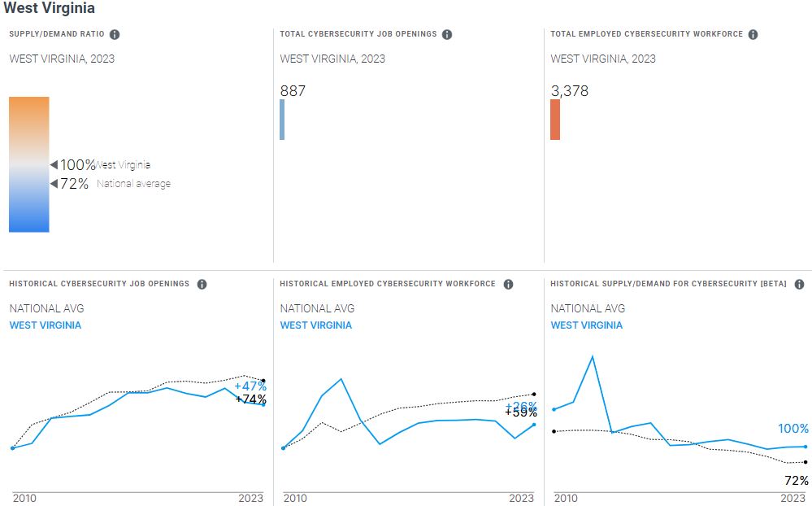Viewport: 812px width, 506px height.
Task: Open info icon for Historical Employed Cybersecurity Workforce
Action: (508, 284)
